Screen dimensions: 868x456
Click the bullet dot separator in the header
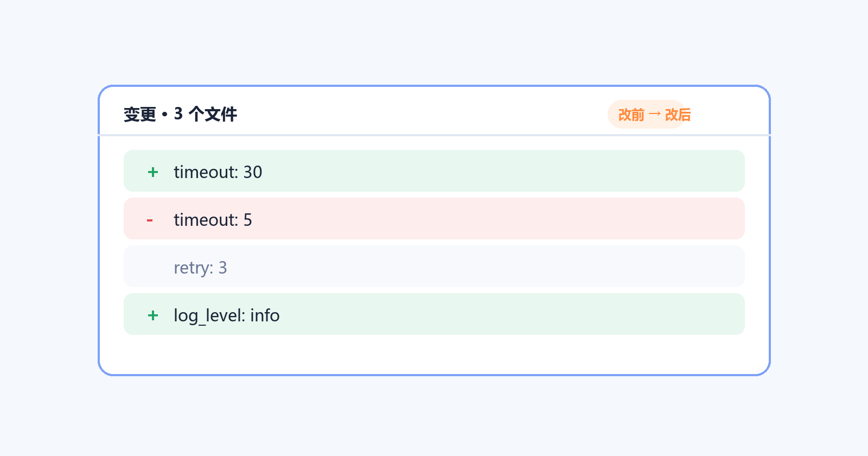pyautogui.click(x=164, y=115)
